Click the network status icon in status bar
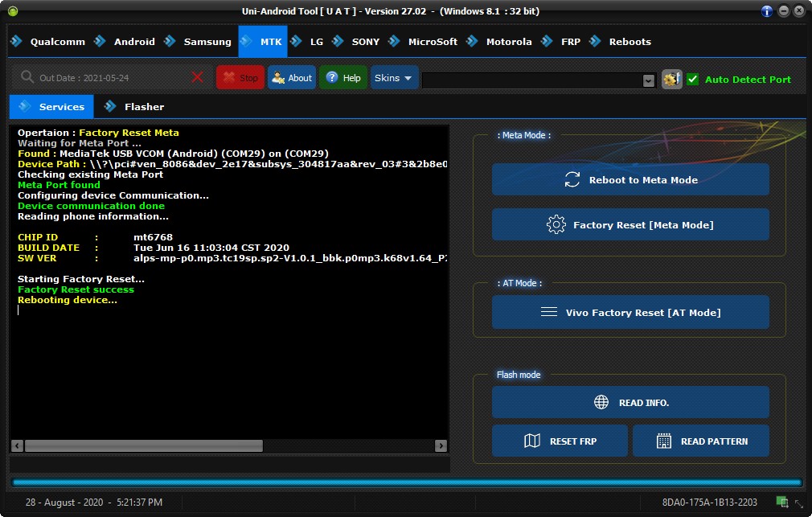Image resolution: width=812 pixels, height=517 pixels. 782,502
